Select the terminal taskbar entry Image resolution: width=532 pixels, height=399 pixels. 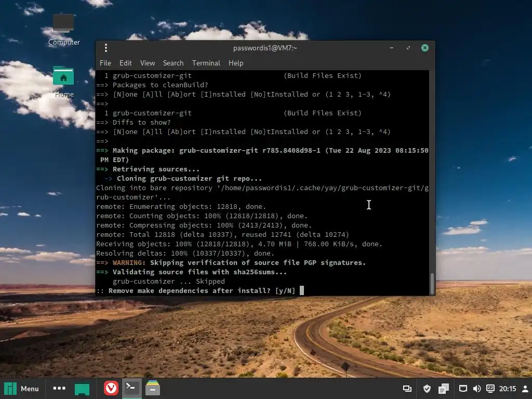[131, 388]
